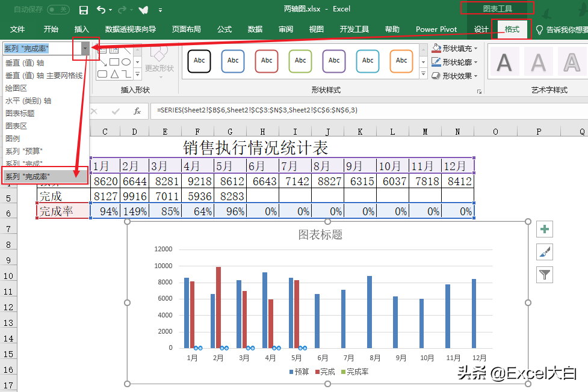Apply the dark filled WordArt A style
The height and width of the screenshot is (392, 588).
pyautogui.click(x=504, y=62)
